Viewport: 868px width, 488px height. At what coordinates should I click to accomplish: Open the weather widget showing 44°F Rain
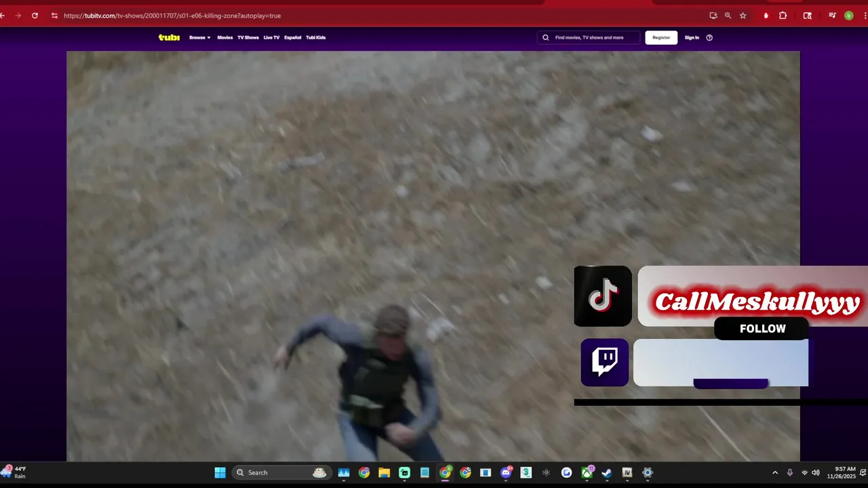tap(15, 472)
